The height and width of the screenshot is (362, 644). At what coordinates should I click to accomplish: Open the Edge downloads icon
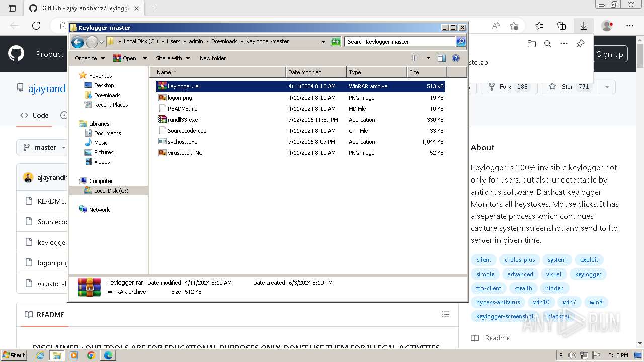584,26
